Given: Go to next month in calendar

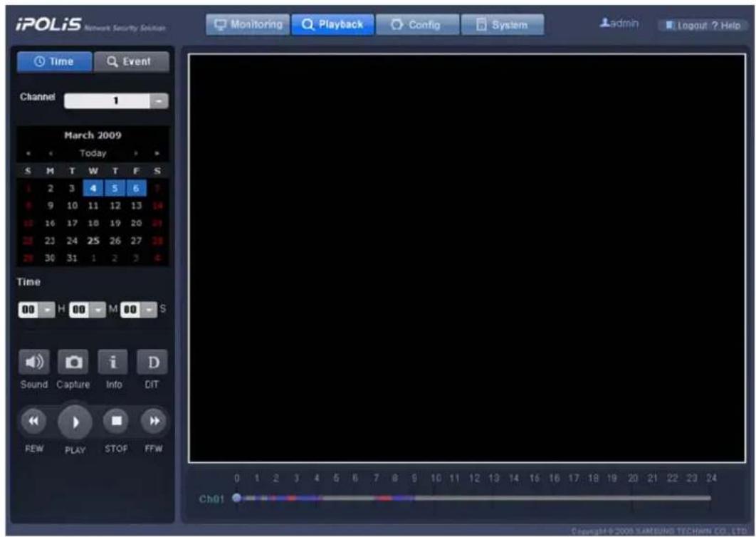Looking at the screenshot, I should pyautogui.click(x=136, y=153).
